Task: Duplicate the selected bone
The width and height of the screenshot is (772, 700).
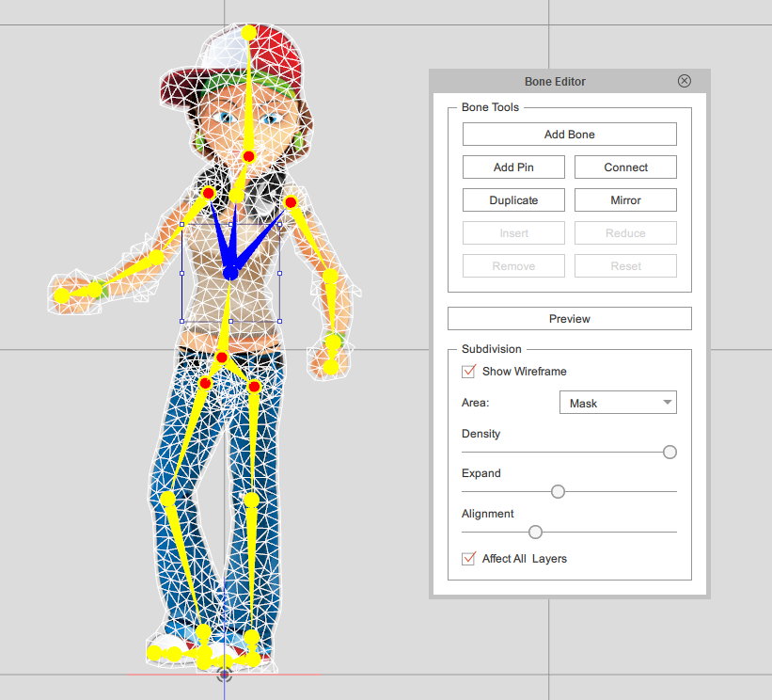Action: (513, 200)
